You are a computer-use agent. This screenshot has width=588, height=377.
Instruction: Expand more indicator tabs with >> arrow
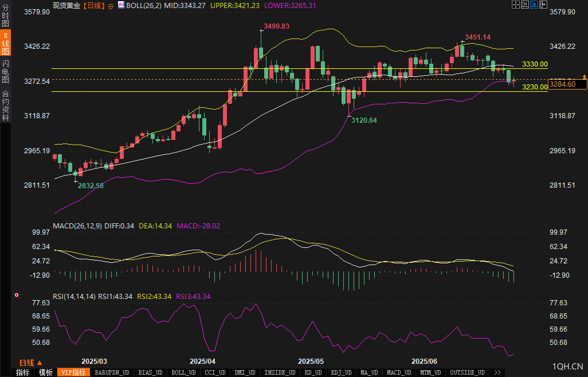(497, 372)
